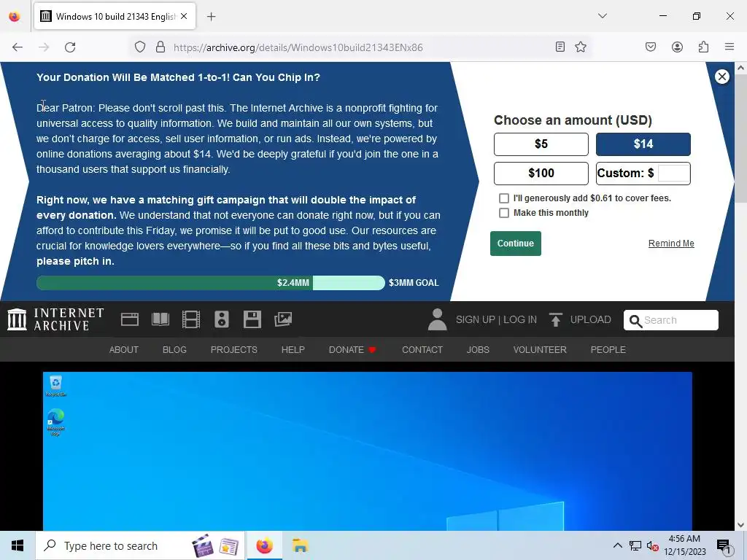Open the notification center icon
The height and width of the screenshot is (560, 747).
724,546
